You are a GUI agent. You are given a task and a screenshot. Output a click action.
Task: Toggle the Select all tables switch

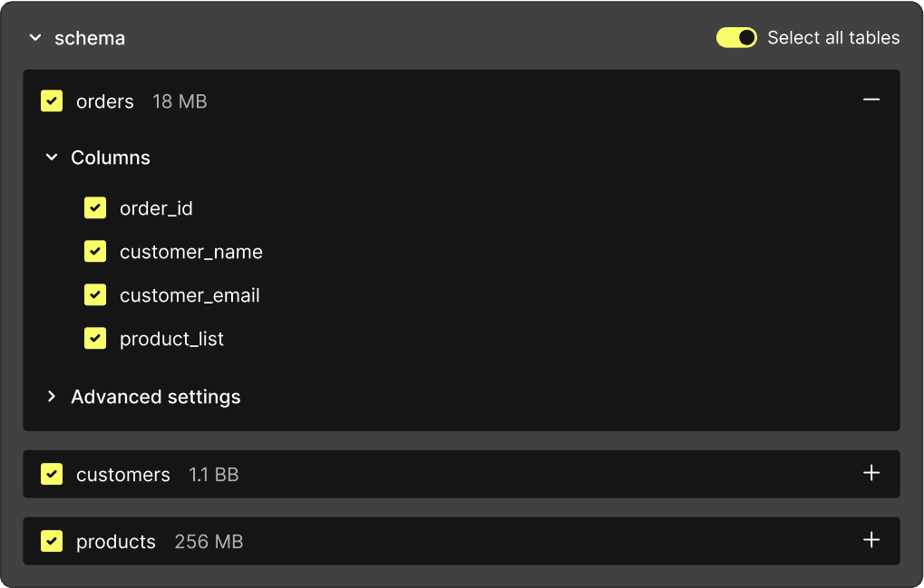click(736, 38)
